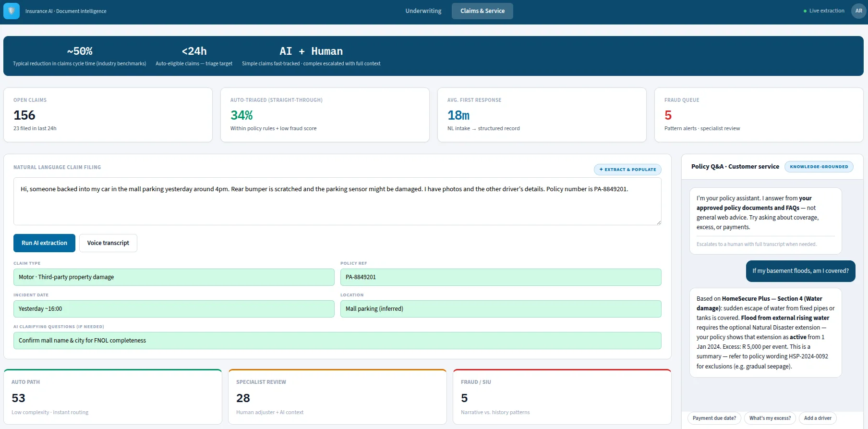Open the Open Claims 156 card
Screen dimensions: 868x429
(108, 115)
